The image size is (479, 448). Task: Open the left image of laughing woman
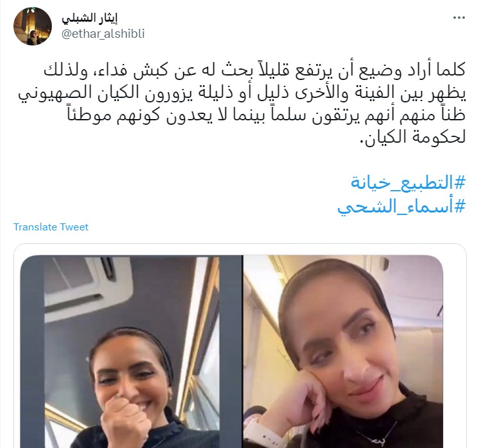[132, 351]
